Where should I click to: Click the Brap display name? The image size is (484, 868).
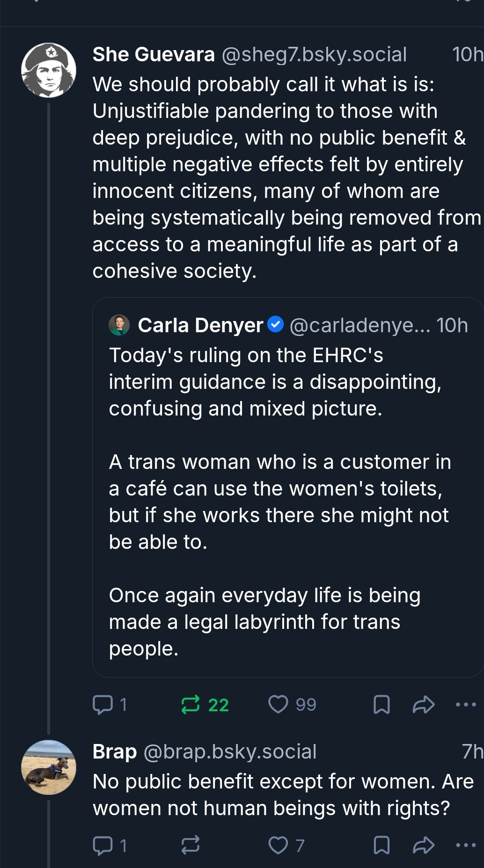[115, 751]
